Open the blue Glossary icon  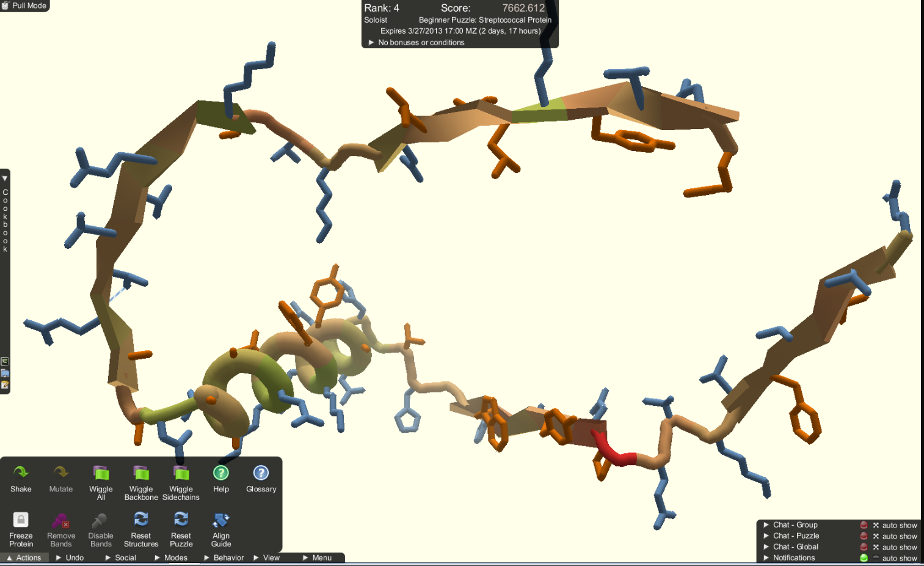point(261,472)
